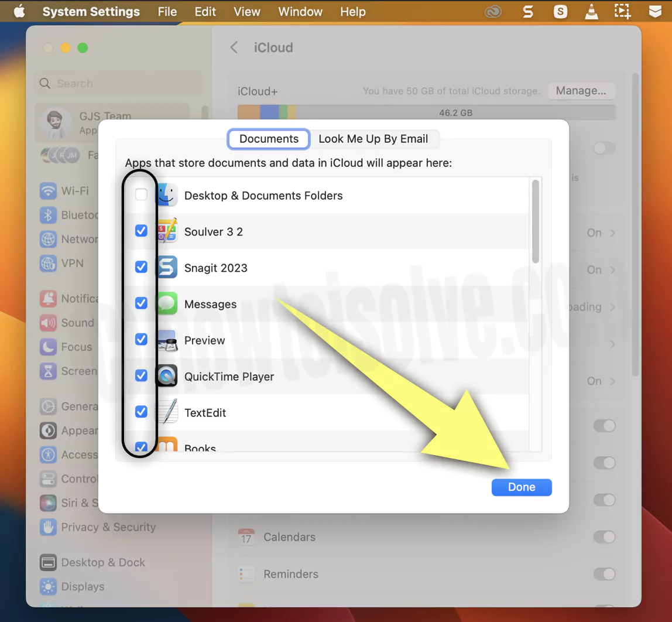The image size is (672, 622).
Task: Open Privacy & Security in the sidebar
Action: click(x=98, y=527)
